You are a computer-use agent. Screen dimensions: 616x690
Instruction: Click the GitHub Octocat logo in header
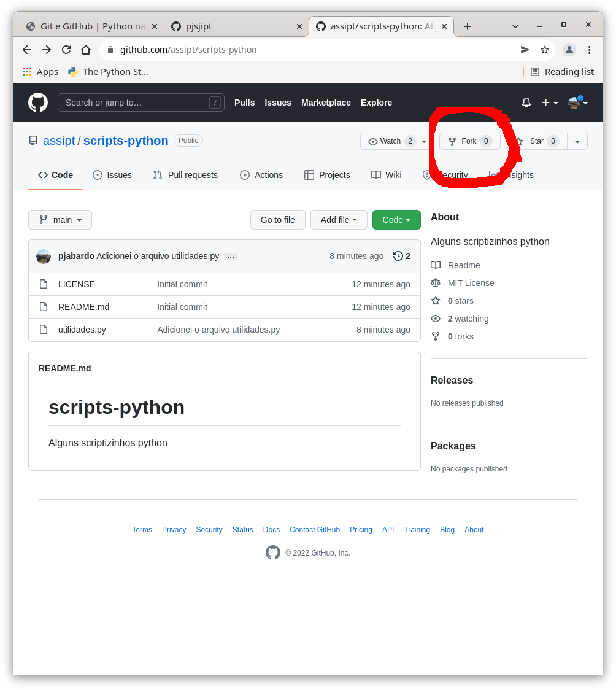click(x=38, y=103)
